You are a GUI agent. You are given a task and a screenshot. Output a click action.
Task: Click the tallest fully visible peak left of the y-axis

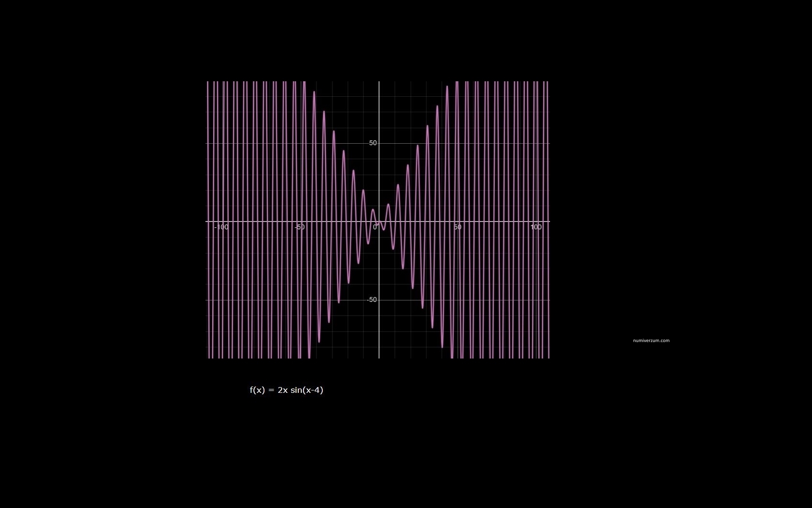click(x=314, y=91)
